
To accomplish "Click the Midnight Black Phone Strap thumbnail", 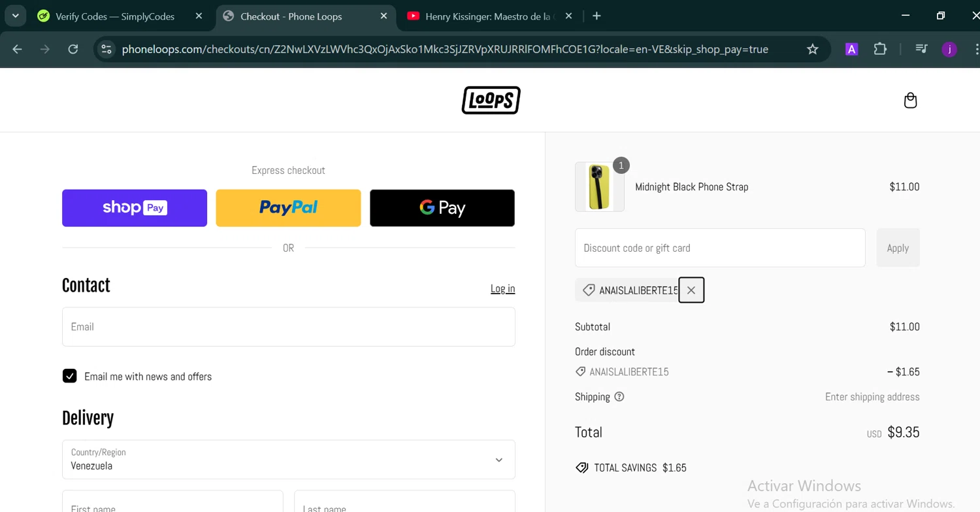I will [600, 187].
